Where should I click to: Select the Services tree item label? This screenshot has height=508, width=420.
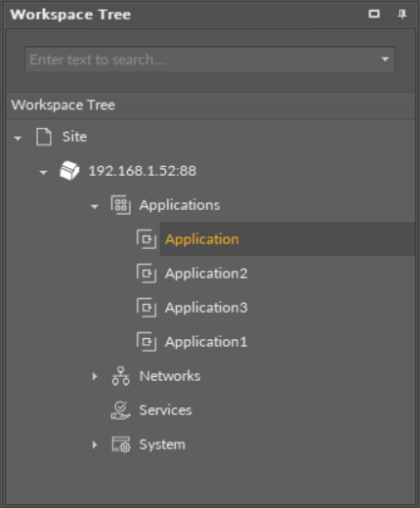[x=165, y=410]
